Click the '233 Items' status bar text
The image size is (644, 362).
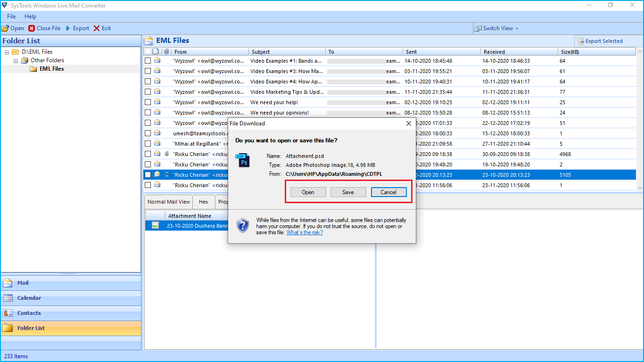tap(16, 356)
